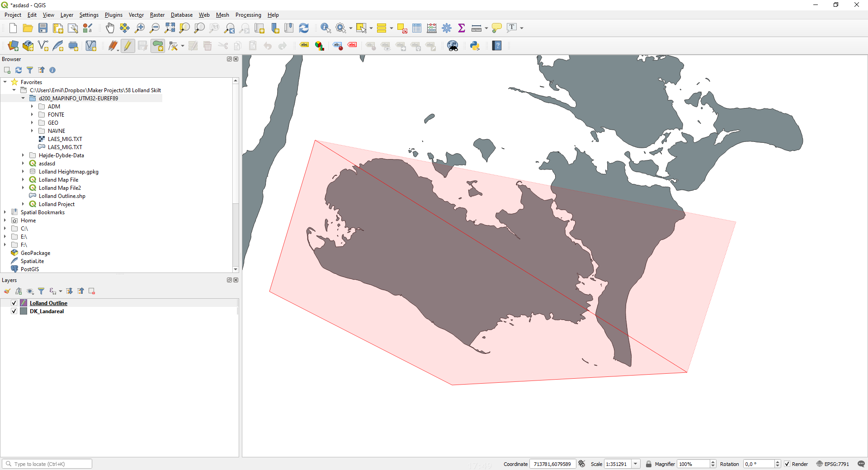Viewport: 868px width, 470px height.
Task: Open the Help contents icon
Action: (497, 46)
